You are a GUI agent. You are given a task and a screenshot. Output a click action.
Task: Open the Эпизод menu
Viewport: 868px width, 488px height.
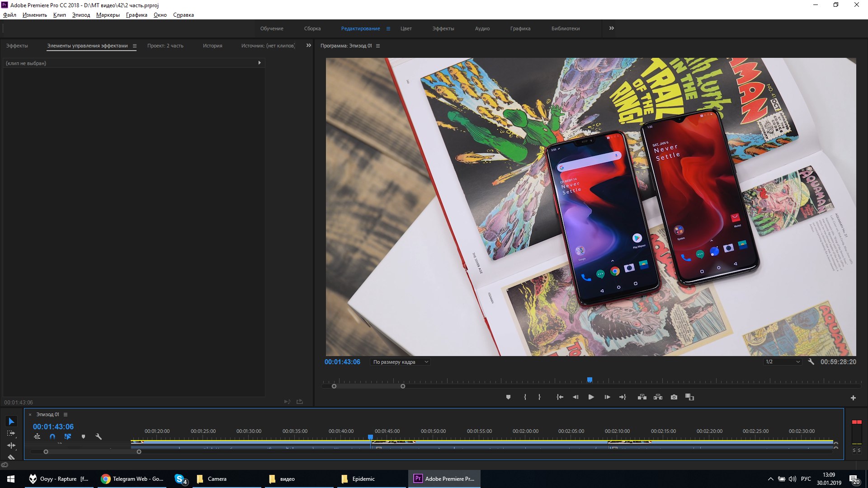81,15
